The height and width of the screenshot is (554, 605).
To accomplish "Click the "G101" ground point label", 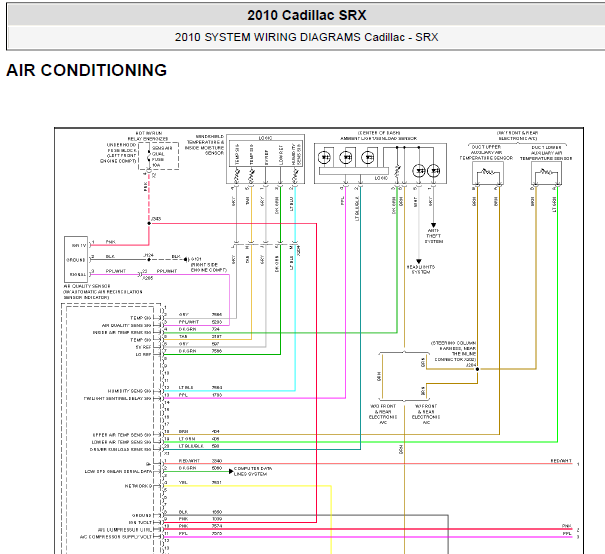I will coord(196,259).
